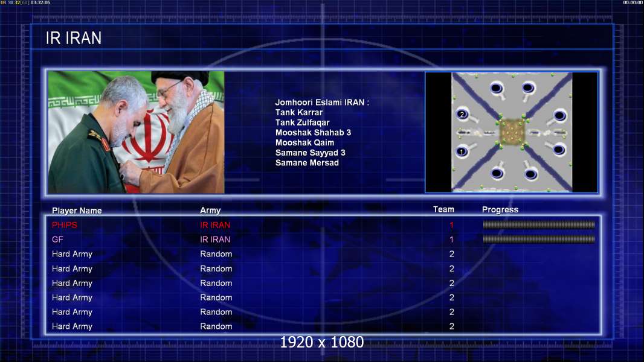
Task: Click team number in GF row
Action: pos(451,240)
